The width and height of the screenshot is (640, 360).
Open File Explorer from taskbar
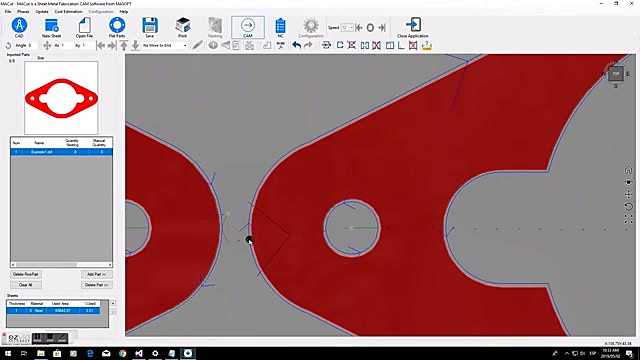(41, 353)
